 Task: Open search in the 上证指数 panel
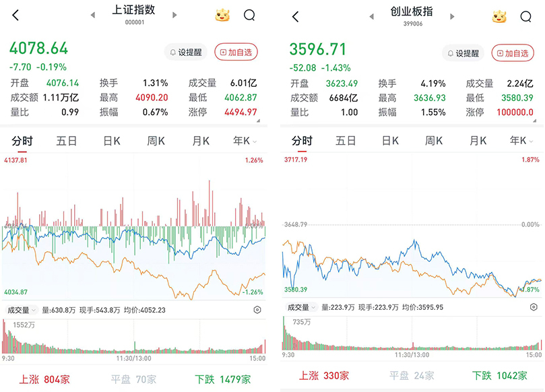tap(249, 15)
